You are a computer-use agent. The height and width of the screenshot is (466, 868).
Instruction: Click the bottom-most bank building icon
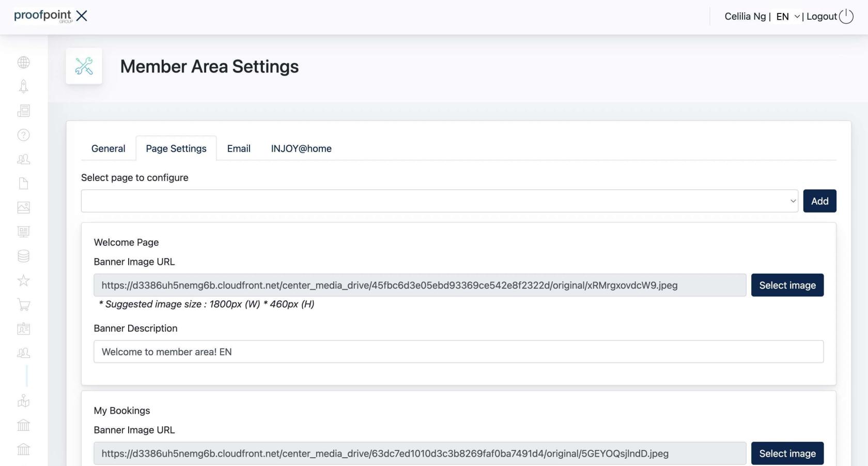coord(23,449)
